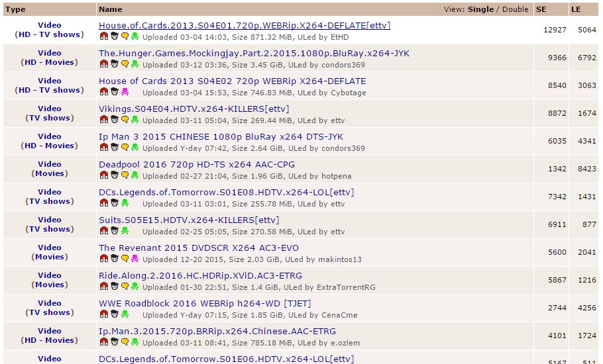Click face icon under Vikings.S04E04 row
This screenshot has height=364, width=603.
coord(114,119)
